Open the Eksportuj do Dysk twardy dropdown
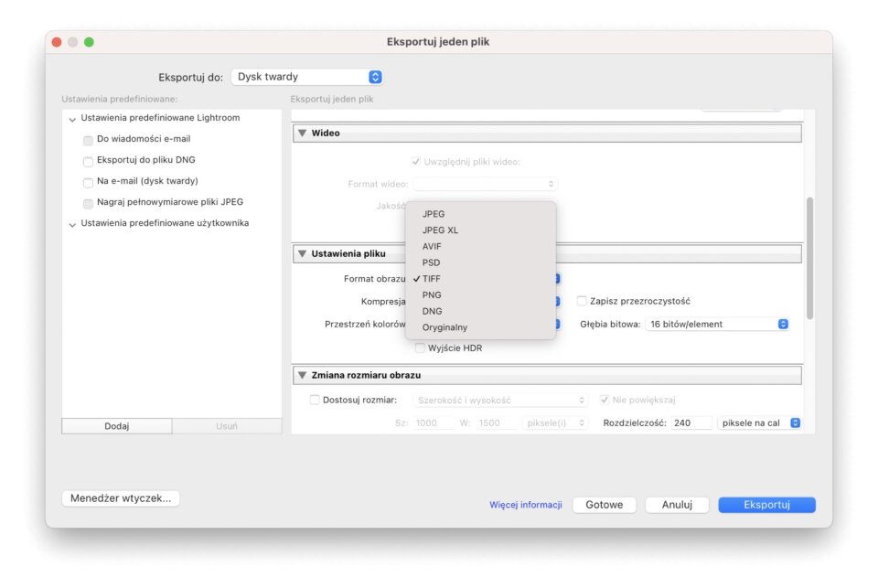This screenshot has height=588, width=878. (305, 78)
